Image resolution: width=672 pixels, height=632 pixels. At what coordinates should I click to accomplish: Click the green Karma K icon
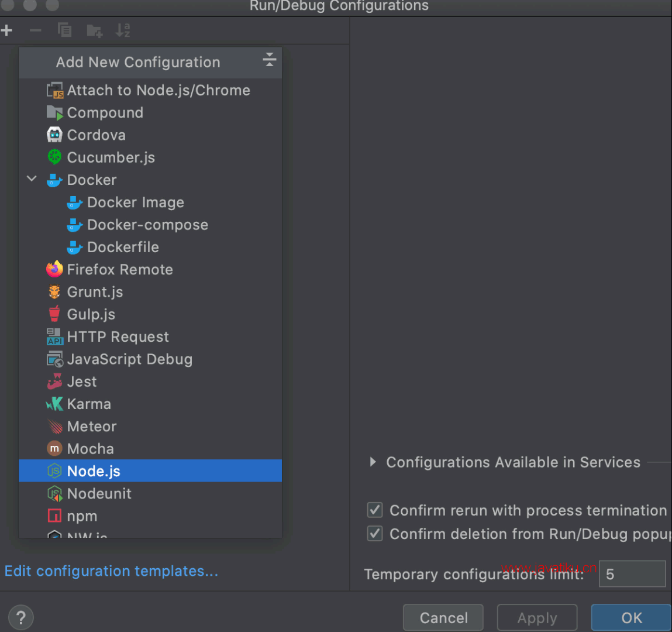(54, 404)
